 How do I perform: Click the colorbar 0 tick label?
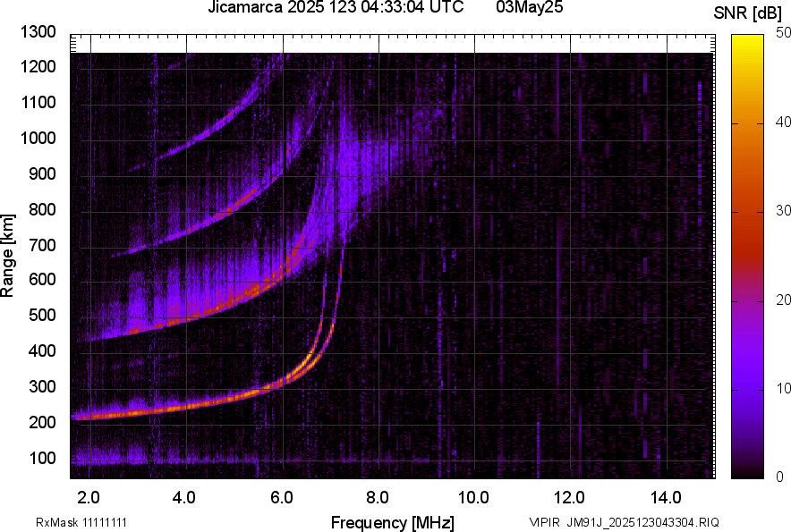coord(780,477)
